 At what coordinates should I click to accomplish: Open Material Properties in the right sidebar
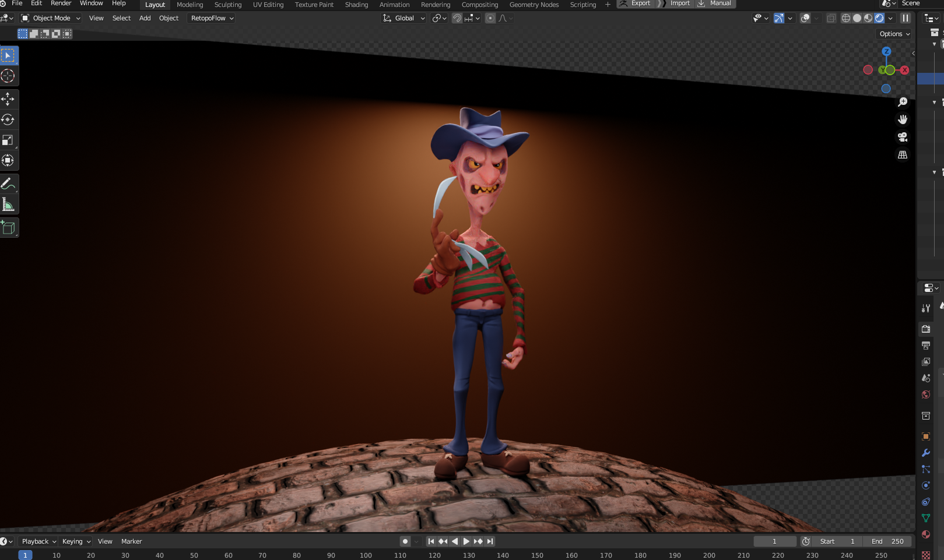925,534
